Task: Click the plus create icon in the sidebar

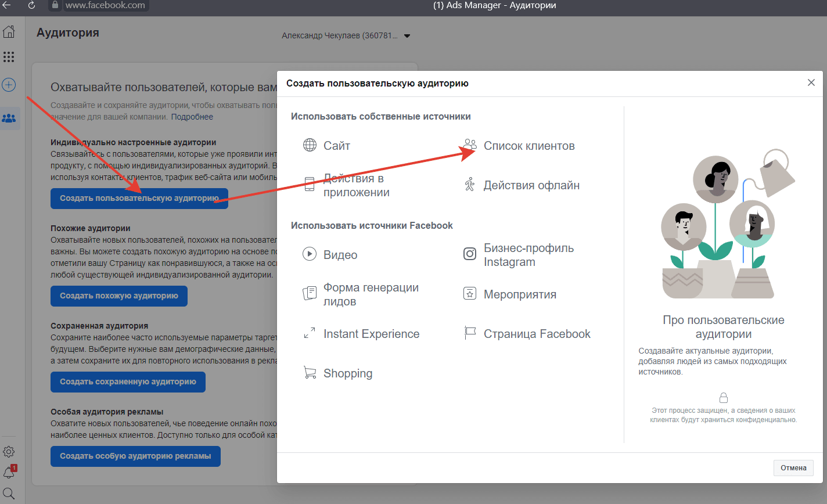Action: 9,85
